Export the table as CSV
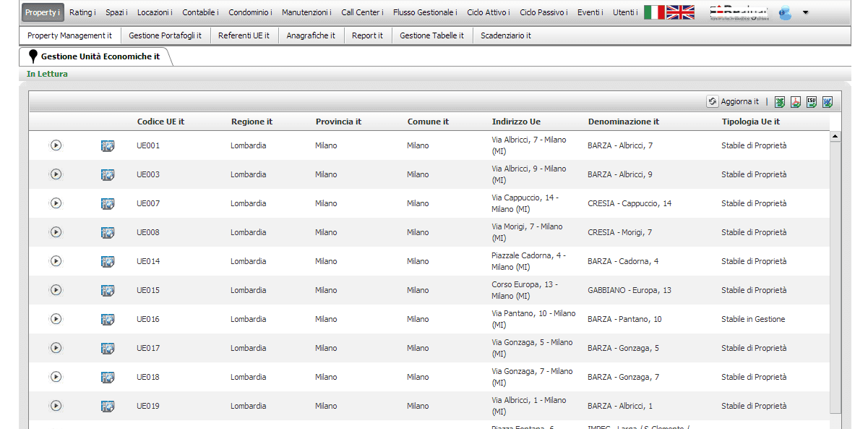Image resolution: width=868 pixels, height=429 pixels. [812, 102]
